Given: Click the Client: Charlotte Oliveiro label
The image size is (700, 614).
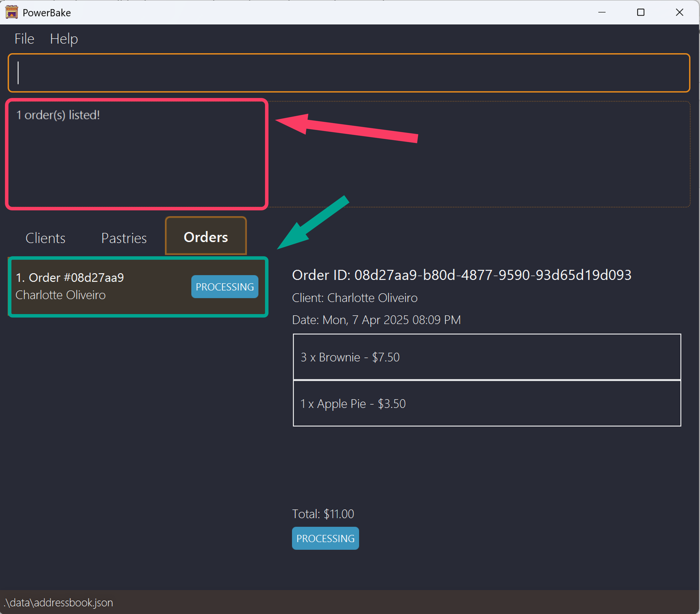Looking at the screenshot, I should pos(354,298).
